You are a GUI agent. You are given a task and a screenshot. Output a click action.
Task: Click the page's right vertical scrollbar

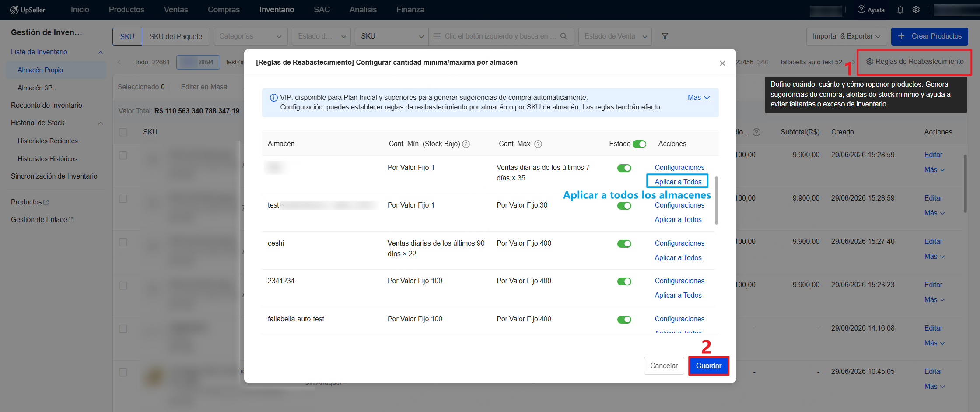[x=965, y=183]
